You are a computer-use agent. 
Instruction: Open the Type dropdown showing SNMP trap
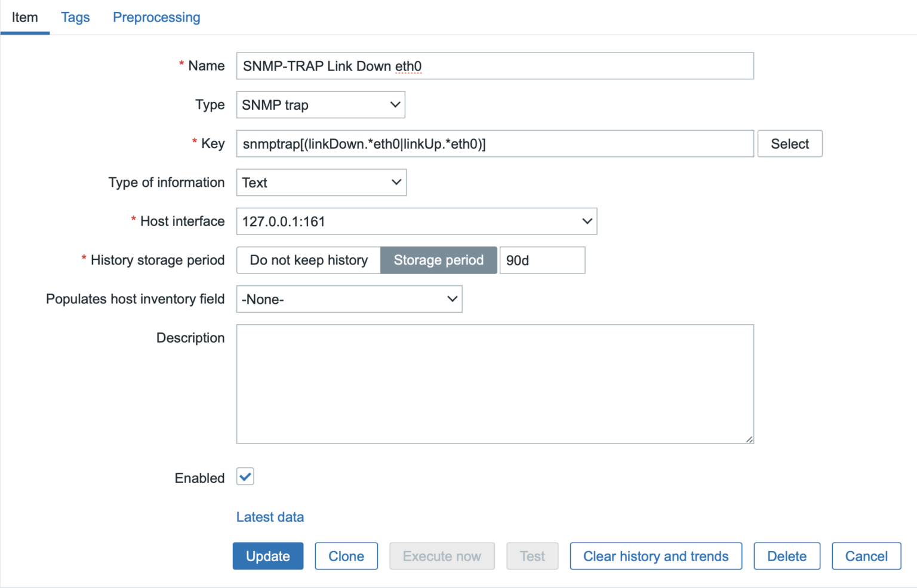320,104
